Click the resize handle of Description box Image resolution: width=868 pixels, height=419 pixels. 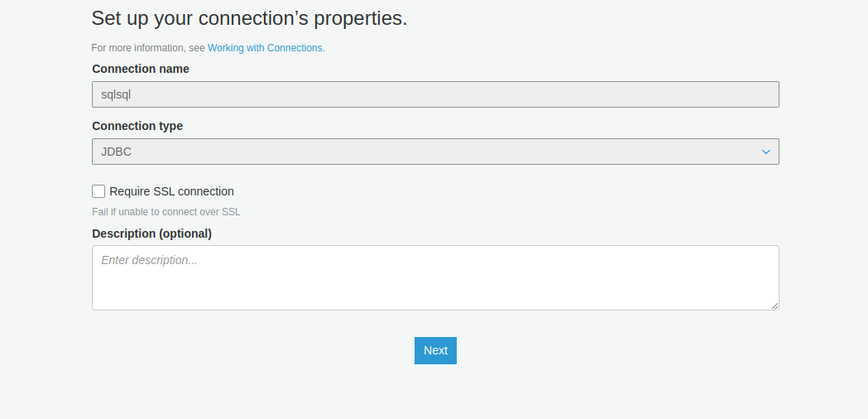774,306
